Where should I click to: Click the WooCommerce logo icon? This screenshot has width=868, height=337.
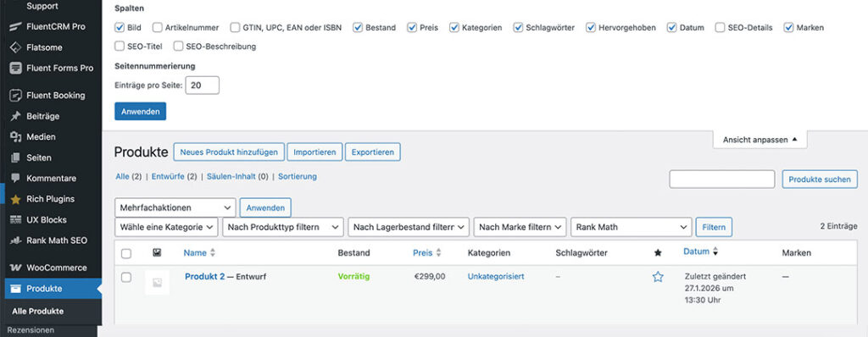15,268
